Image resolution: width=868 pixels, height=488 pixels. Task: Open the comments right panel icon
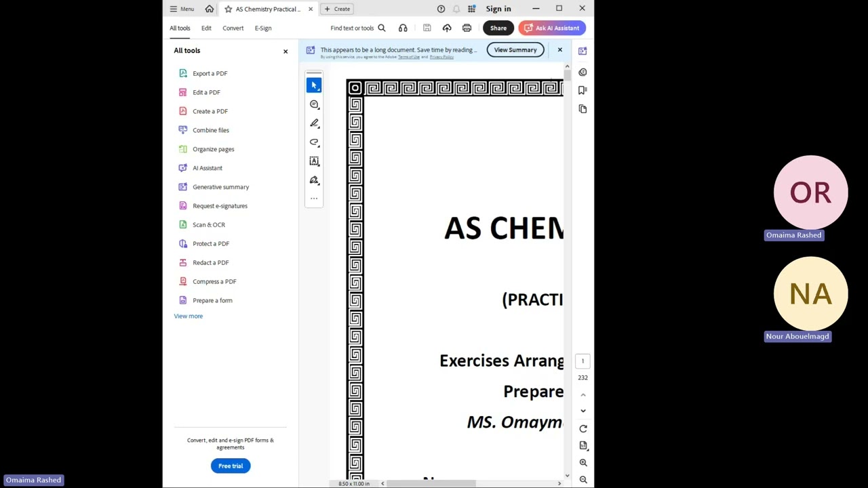click(583, 72)
